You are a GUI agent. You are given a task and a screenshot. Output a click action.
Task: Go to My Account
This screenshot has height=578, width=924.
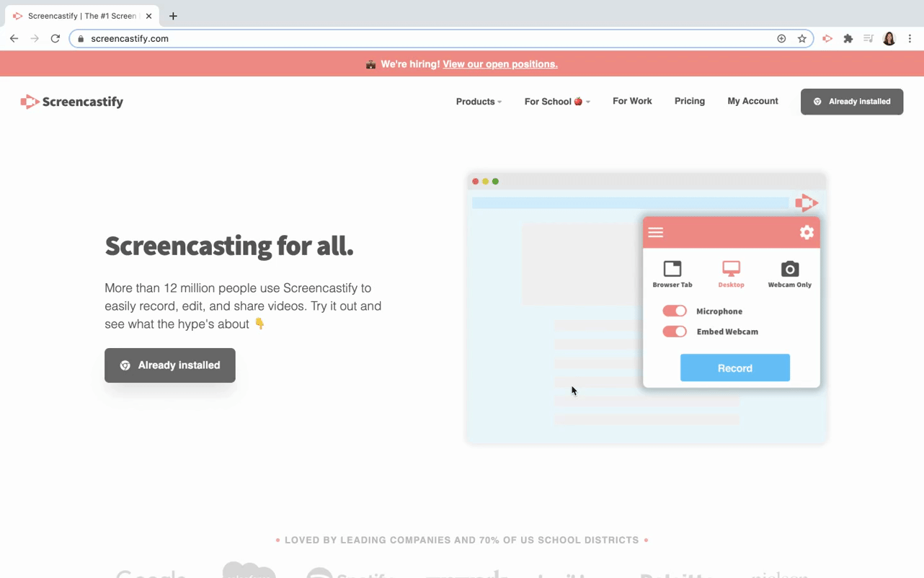pyautogui.click(x=752, y=101)
